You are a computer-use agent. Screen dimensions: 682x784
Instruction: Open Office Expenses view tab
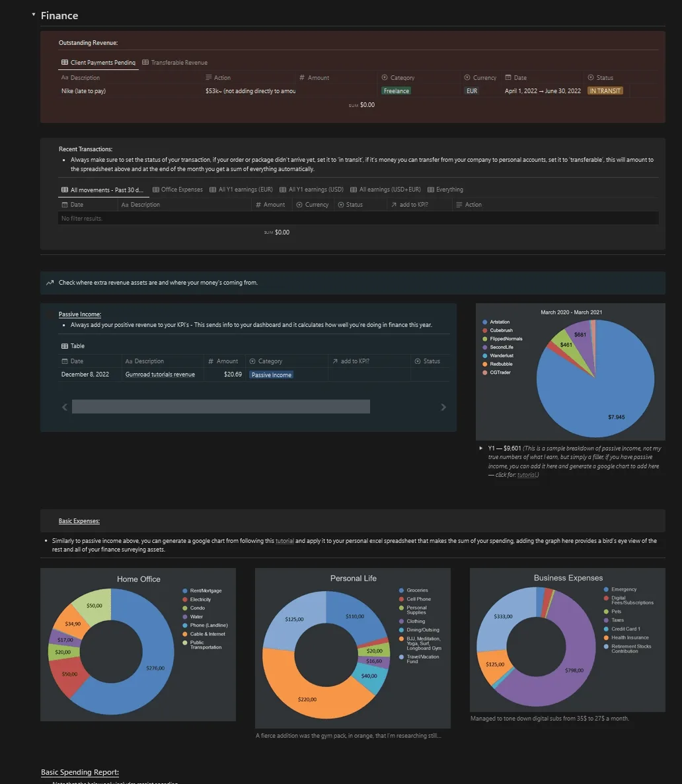178,190
